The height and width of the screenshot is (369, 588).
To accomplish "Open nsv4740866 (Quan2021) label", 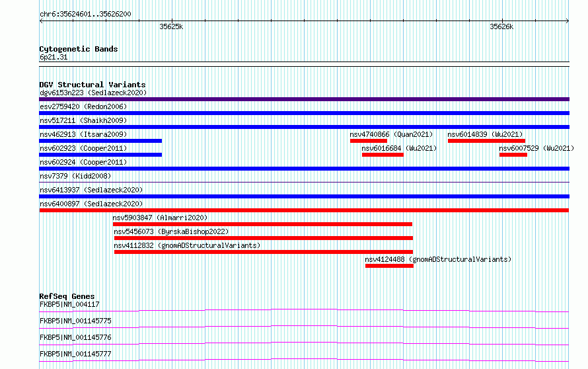I will click(x=391, y=134).
